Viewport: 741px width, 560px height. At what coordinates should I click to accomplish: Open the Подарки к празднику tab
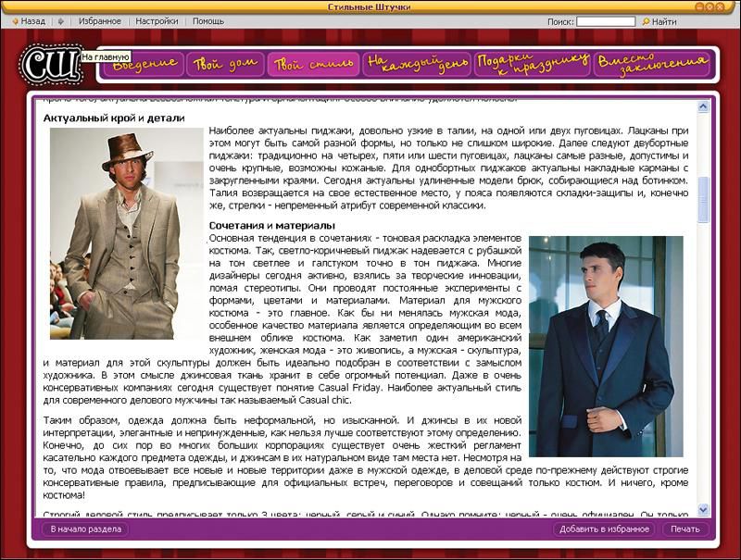click(x=533, y=64)
